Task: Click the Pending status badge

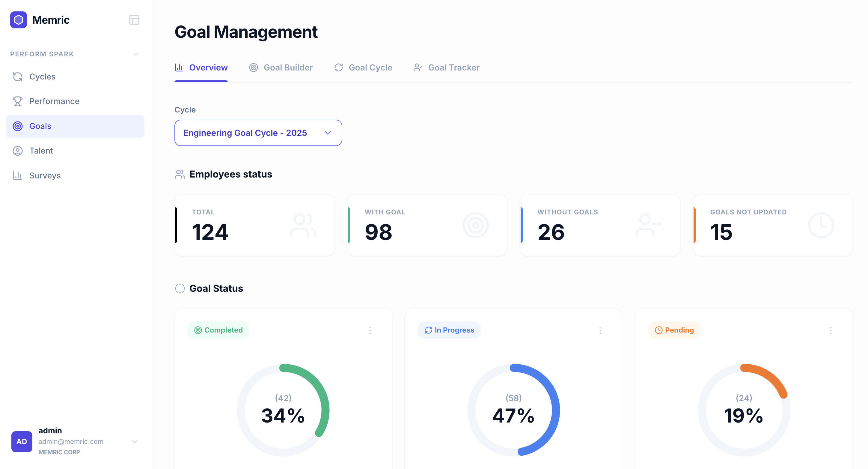Action: pos(674,330)
